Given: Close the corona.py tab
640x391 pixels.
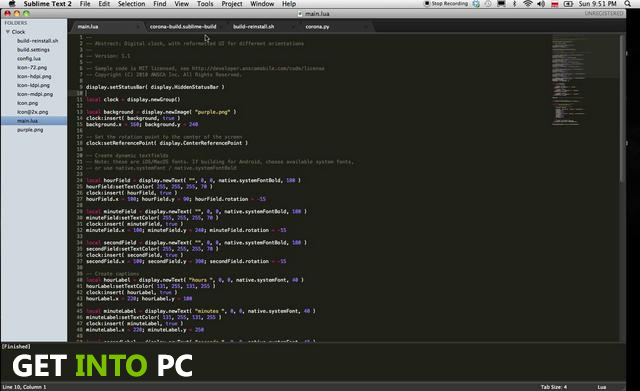Looking at the screenshot, I should point(365,27).
